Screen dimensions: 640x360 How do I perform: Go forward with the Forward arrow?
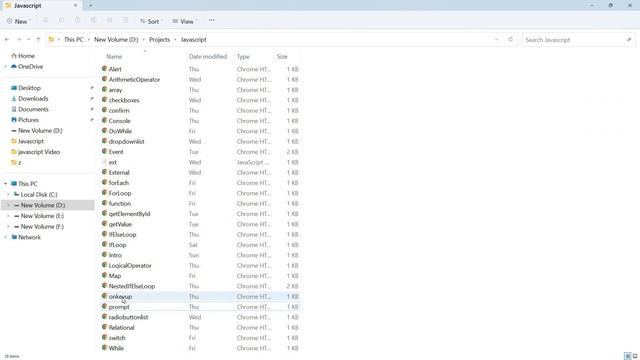click(x=19, y=40)
